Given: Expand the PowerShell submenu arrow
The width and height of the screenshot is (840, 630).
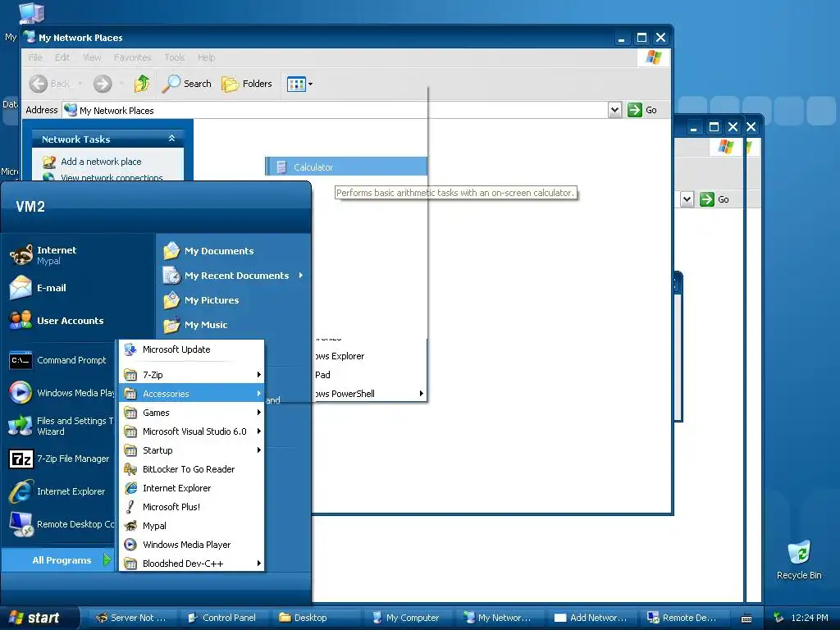Looking at the screenshot, I should [x=422, y=394].
